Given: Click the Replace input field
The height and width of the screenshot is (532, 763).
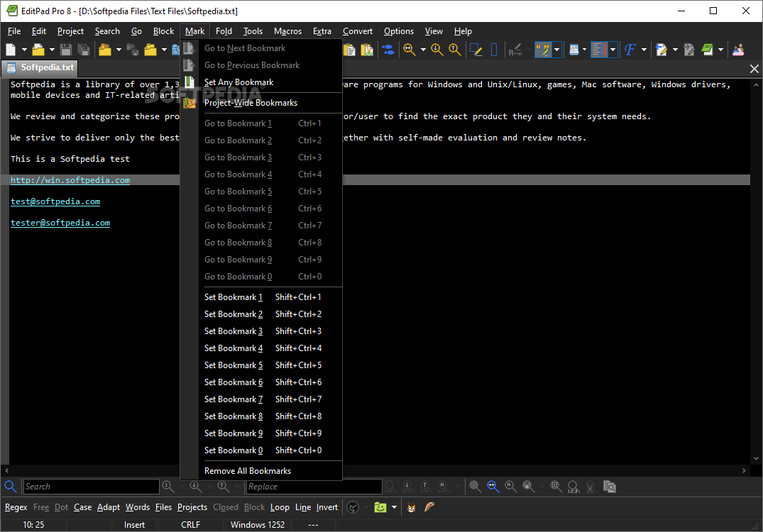Looking at the screenshot, I should click(x=314, y=487).
